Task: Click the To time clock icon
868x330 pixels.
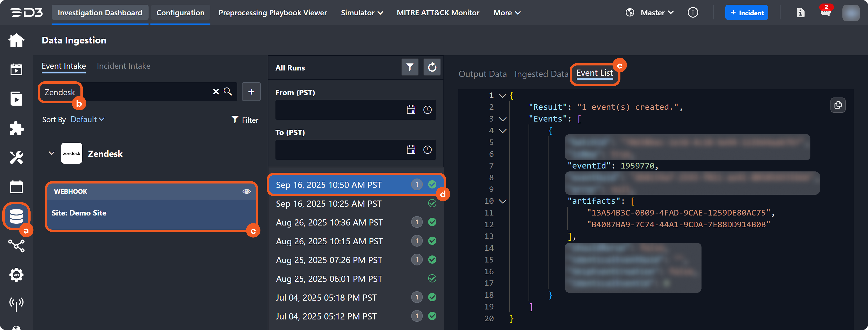Action: click(427, 150)
